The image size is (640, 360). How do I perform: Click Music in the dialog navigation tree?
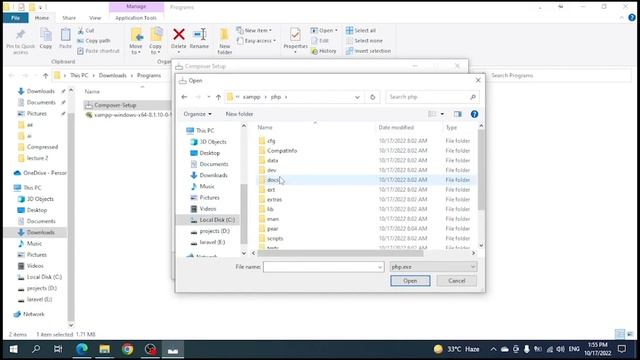pos(207,187)
